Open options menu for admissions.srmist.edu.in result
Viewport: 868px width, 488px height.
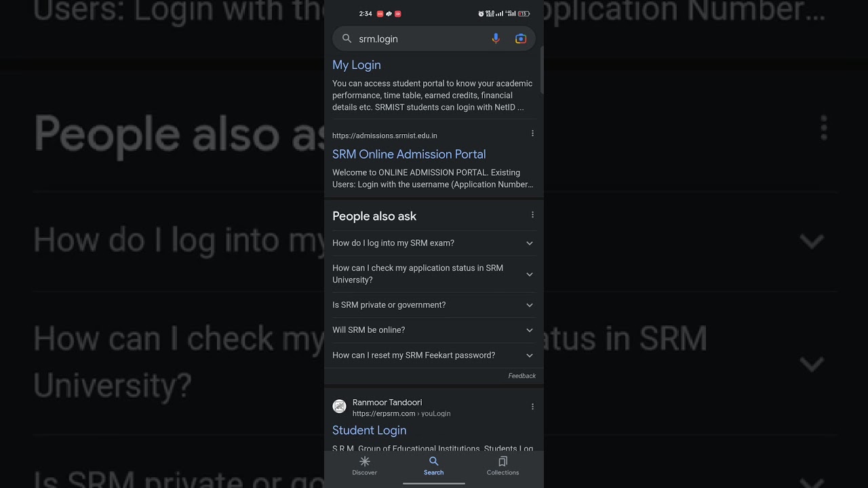click(x=532, y=134)
